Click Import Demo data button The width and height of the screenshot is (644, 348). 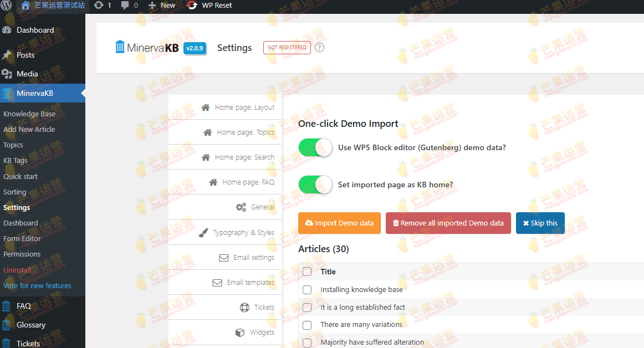point(339,223)
